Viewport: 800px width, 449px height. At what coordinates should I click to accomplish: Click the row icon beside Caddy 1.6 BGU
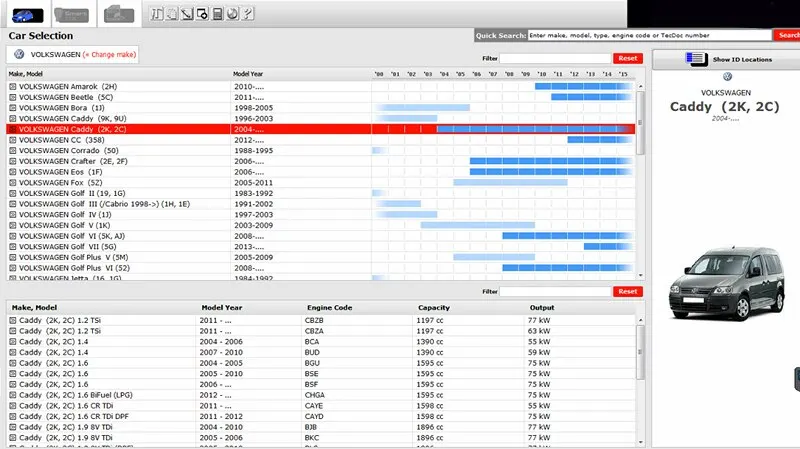pyautogui.click(x=13, y=363)
